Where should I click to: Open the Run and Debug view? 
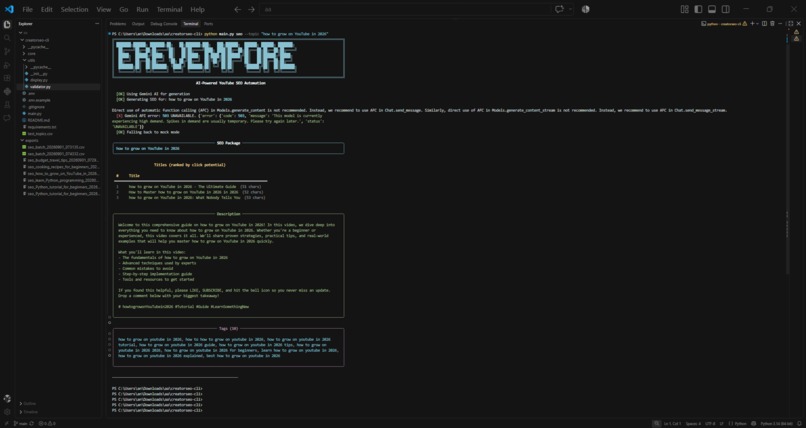coord(7,65)
